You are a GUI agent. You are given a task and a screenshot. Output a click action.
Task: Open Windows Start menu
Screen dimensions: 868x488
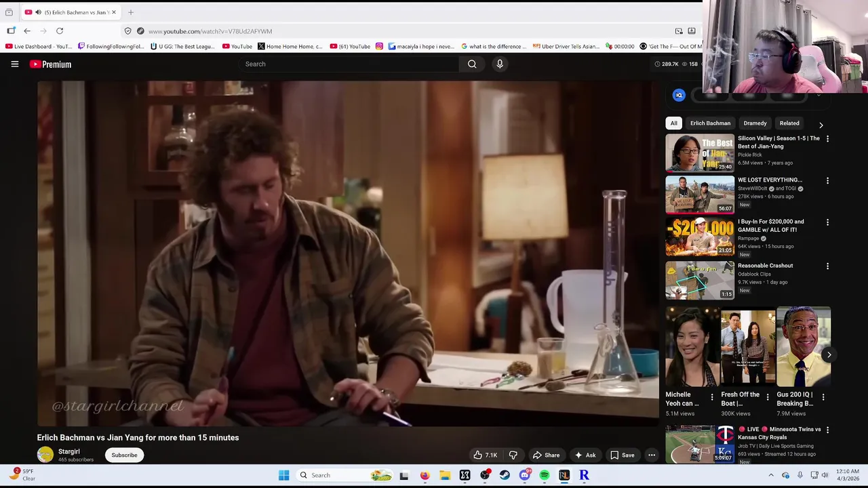click(x=283, y=475)
